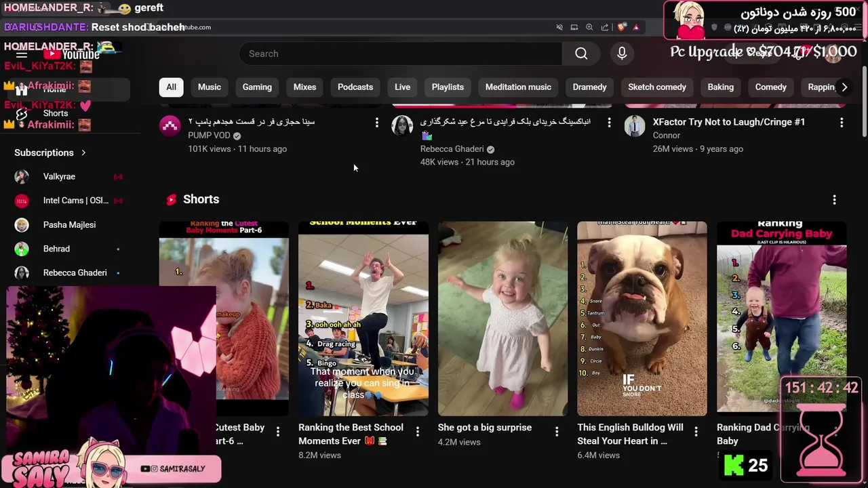Viewport: 868px width, 488px height.
Task: Select the Baking filter chip
Action: pos(721,87)
